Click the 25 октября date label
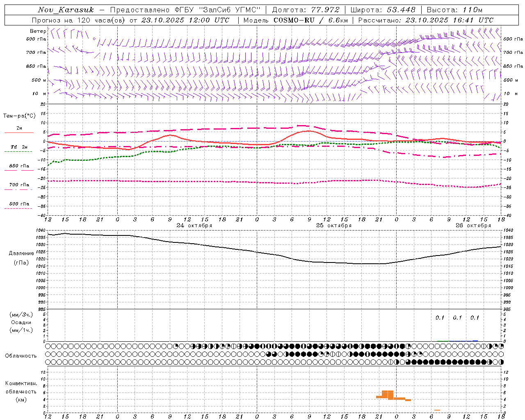The image size is (525, 420). 334,225
